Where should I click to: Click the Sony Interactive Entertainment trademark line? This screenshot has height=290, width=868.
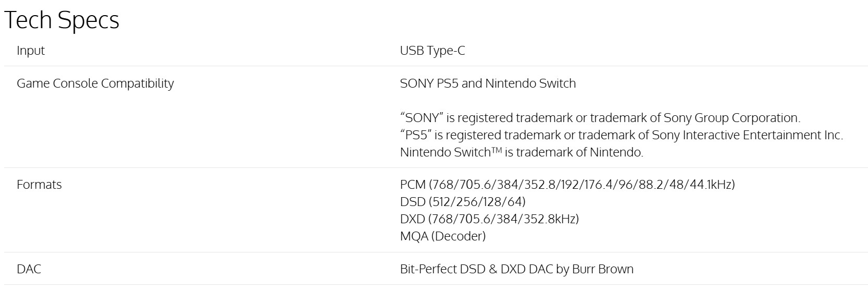pyautogui.click(x=621, y=135)
